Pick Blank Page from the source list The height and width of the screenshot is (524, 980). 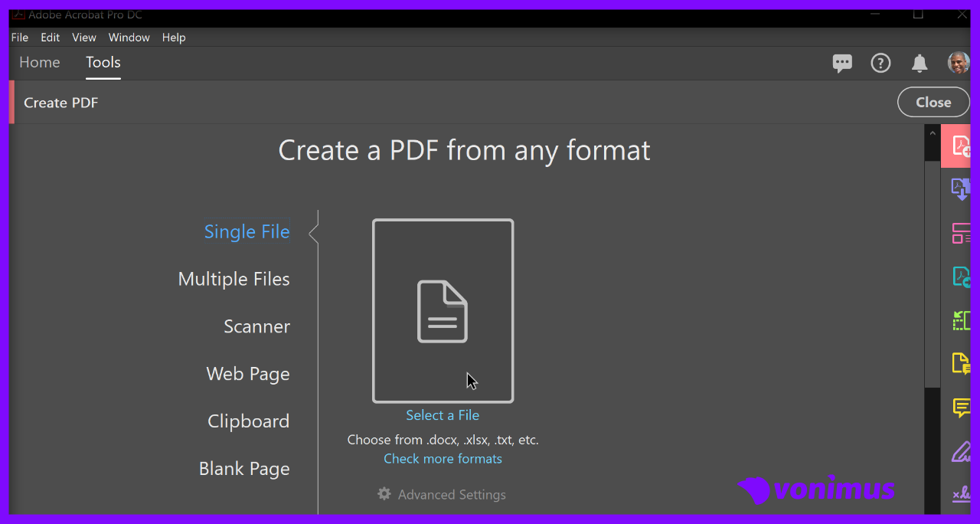click(x=244, y=469)
